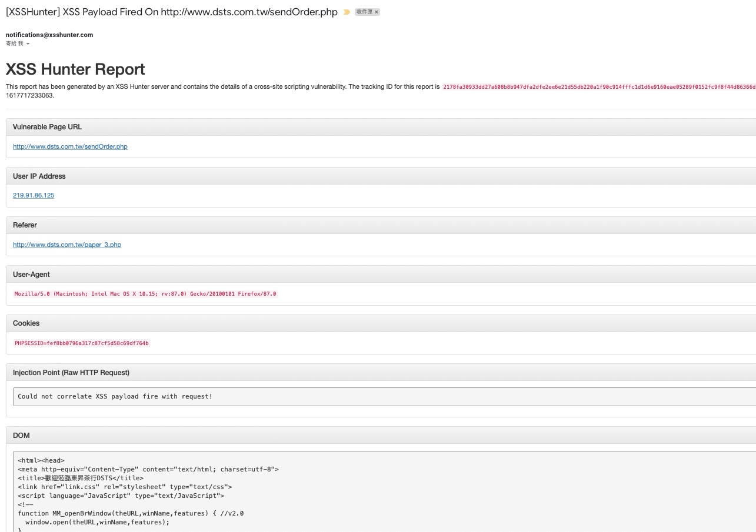756x532 pixels.
Task: Click the XSS Hunter Report heading
Action: click(x=75, y=69)
